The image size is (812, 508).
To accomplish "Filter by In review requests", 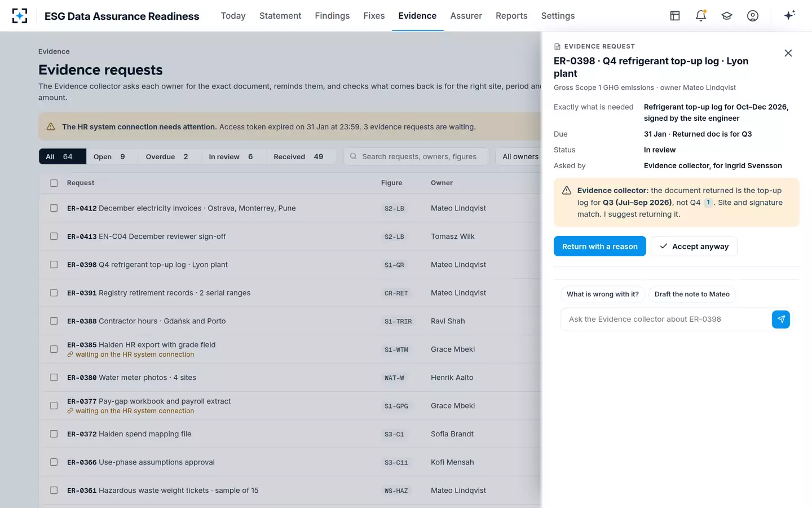I will (x=233, y=156).
